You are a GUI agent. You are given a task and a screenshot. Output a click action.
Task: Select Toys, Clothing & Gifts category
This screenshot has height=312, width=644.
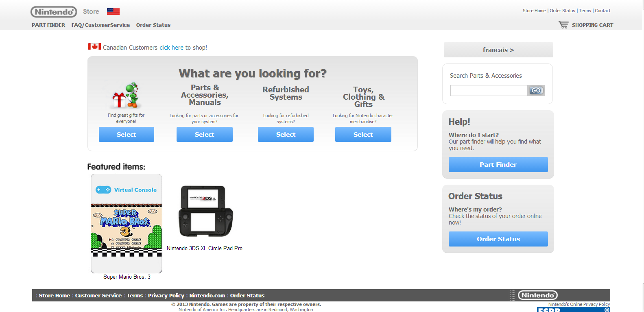363,135
